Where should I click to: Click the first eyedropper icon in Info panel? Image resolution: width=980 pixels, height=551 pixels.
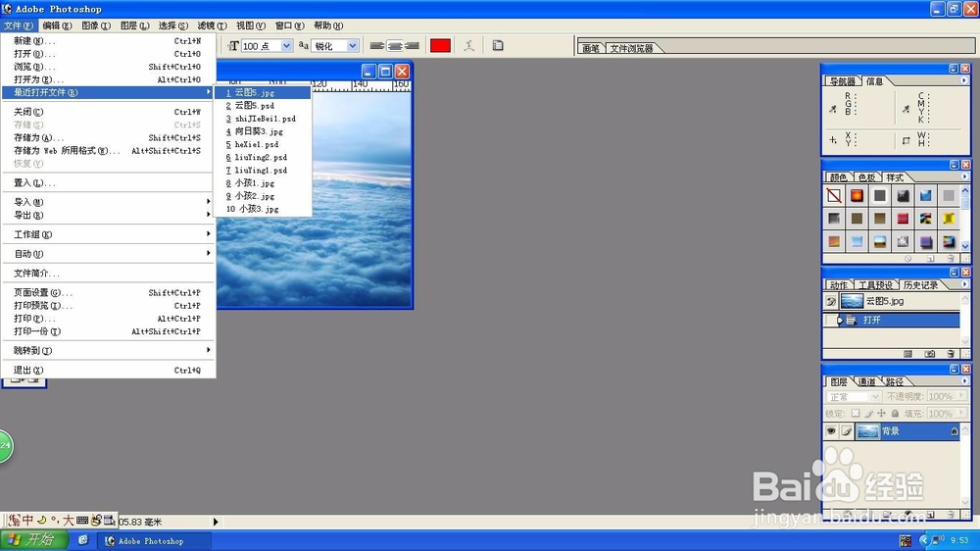pyautogui.click(x=832, y=109)
